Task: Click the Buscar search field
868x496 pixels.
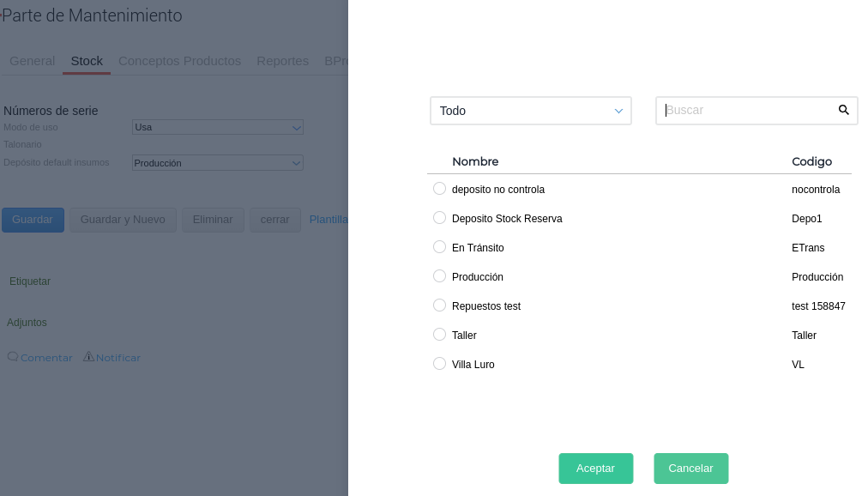Action: point(746,111)
